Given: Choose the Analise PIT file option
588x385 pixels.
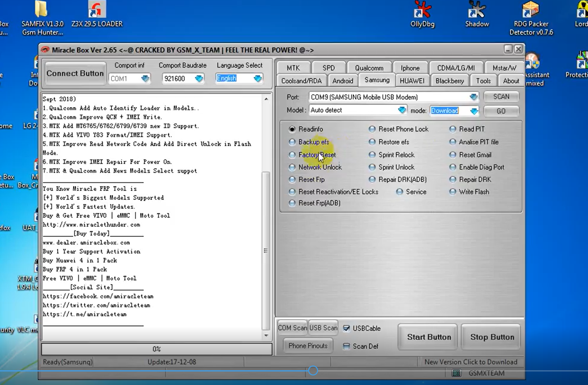Looking at the screenshot, I should tap(453, 142).
